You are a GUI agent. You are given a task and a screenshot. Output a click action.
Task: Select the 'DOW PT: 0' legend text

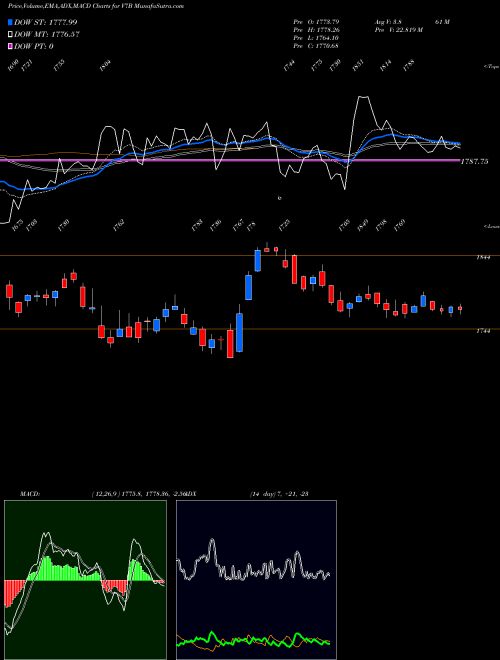(34, 46)
